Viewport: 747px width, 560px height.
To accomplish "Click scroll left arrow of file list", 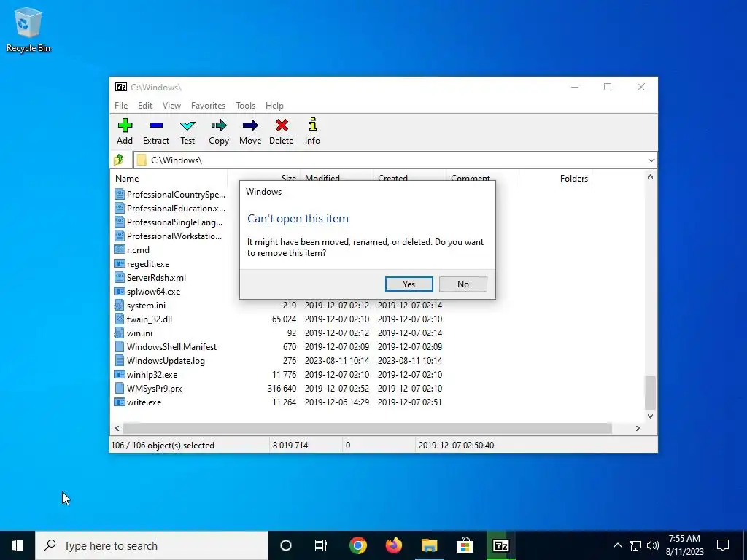I will [117, 429].
